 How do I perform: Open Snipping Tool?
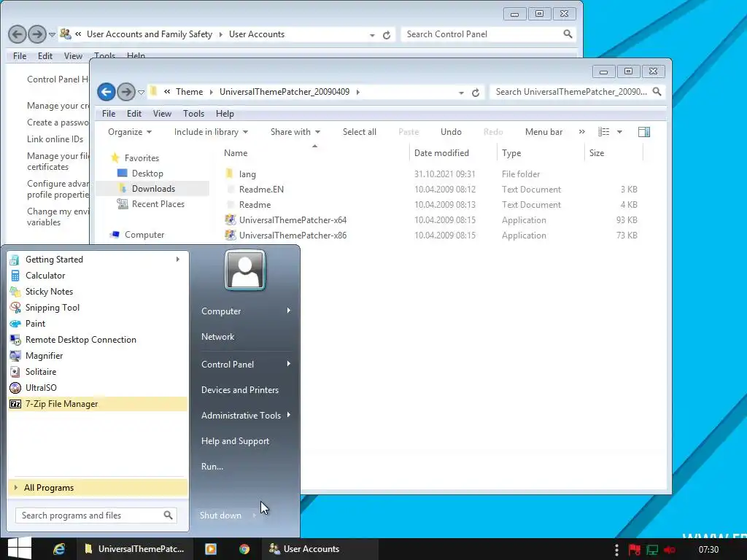pos(52,308)
